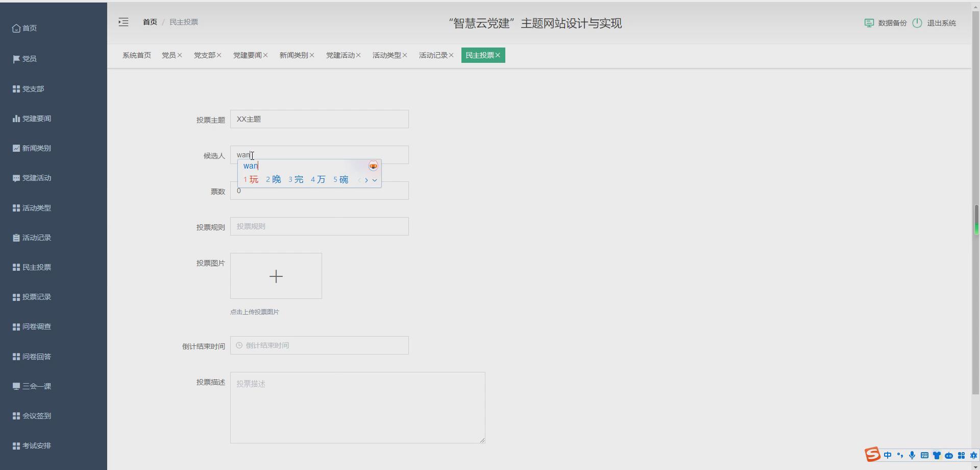Screen dimensions: 980x470
Task: Pick candidate 4 万 in IME list
Action: [x=318, y=179]
